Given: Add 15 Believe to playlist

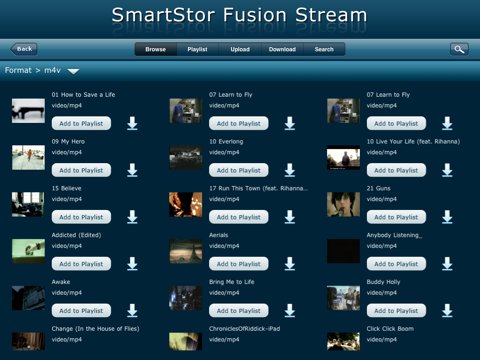Looking at the screenshot, I should (81, 217).
